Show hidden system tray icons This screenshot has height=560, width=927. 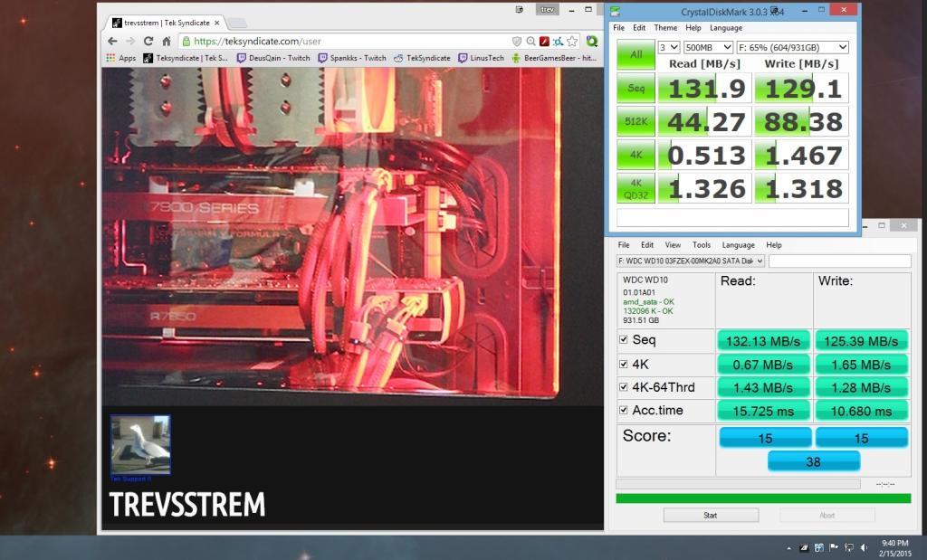(790, 547)
